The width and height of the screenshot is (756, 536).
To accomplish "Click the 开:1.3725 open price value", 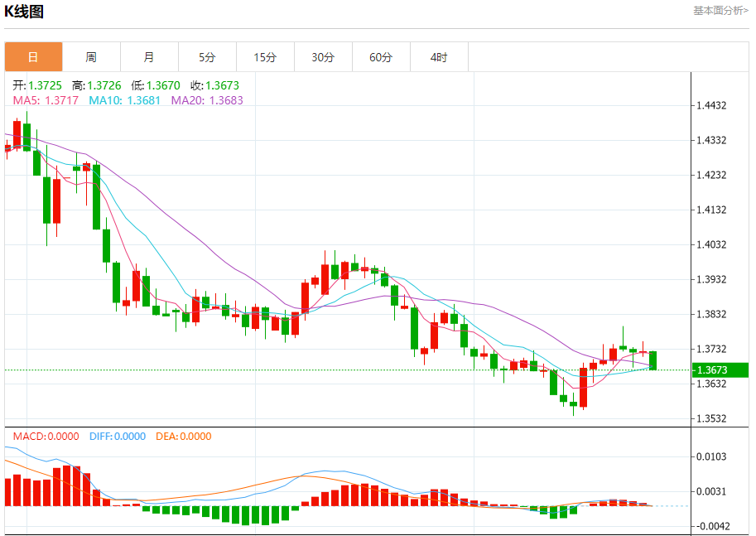I will [x=37, y=85].
